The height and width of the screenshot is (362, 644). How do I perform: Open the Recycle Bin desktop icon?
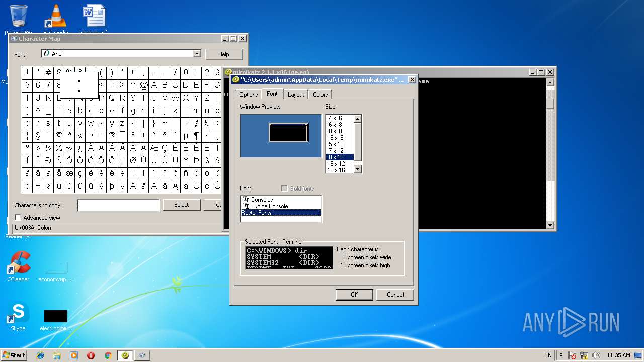[x=18, y=18]
